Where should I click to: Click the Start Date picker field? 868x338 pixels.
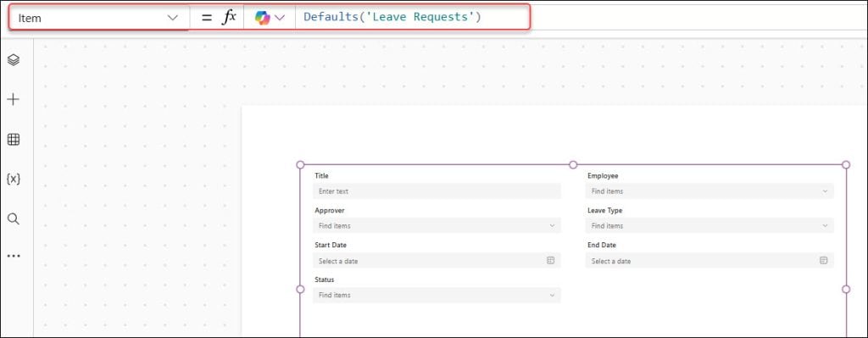click(x=437, y=261)
